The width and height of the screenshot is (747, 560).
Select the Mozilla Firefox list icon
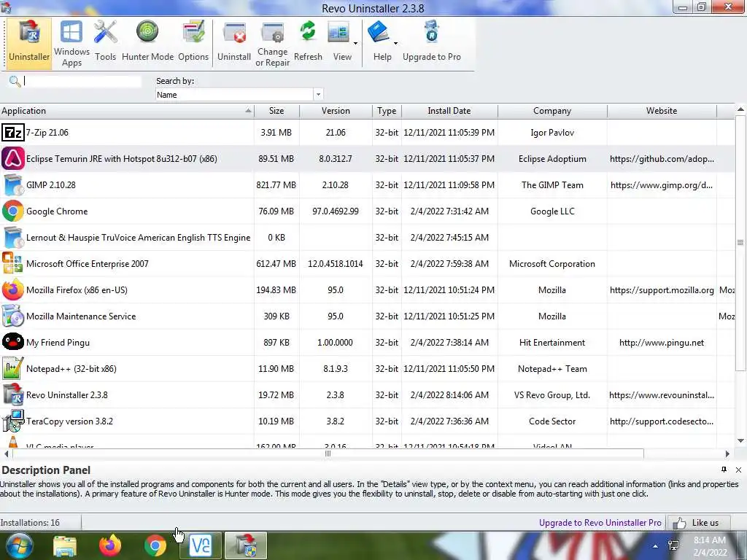[x=13, y=289]
